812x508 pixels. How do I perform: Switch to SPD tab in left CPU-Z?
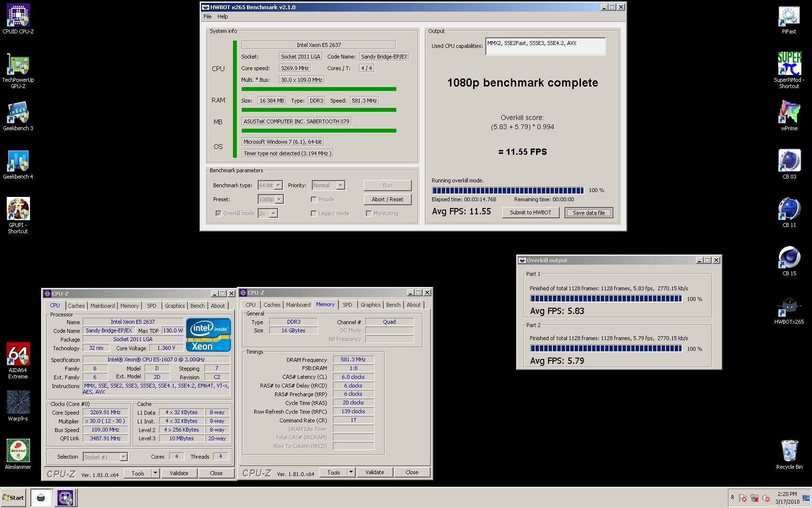pyautogui.click(x=152, y=306)
